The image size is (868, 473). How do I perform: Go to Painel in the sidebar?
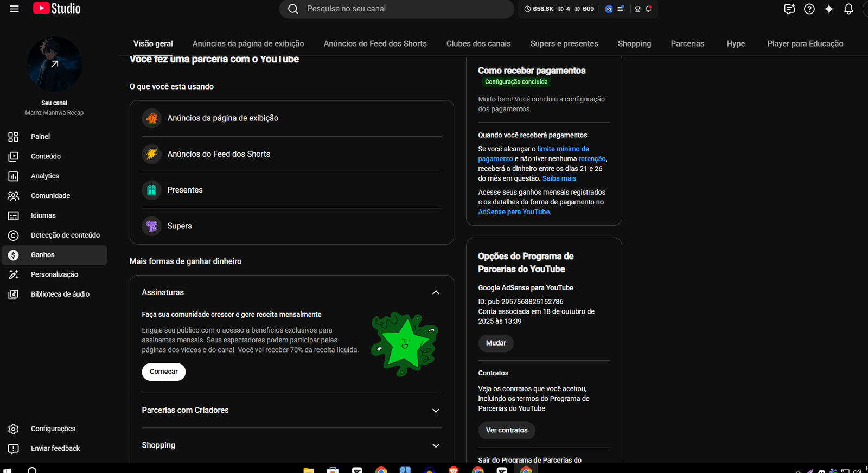(54, 137)
